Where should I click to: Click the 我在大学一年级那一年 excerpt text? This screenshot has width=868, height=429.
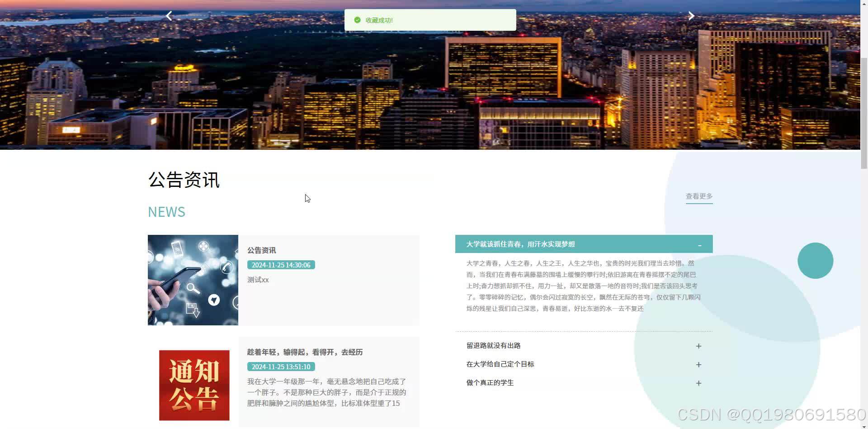[326, 392]
